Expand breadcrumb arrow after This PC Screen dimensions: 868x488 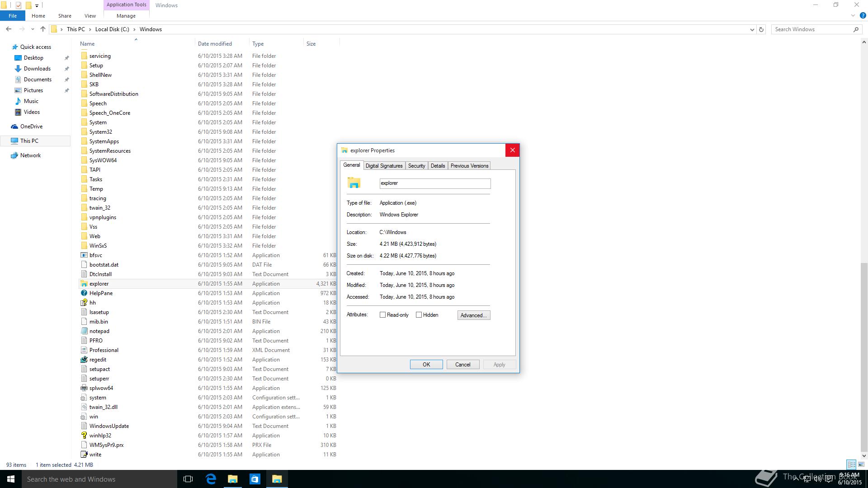click(90, 29)
